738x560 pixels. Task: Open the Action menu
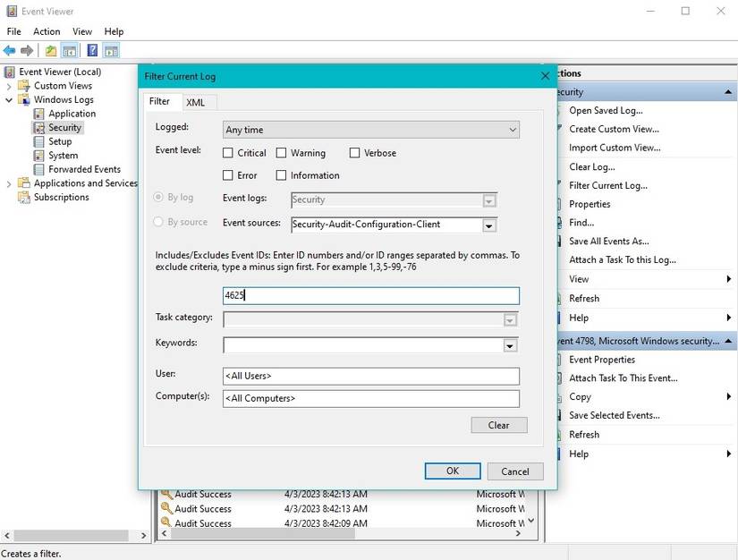(x=47, y=31)
